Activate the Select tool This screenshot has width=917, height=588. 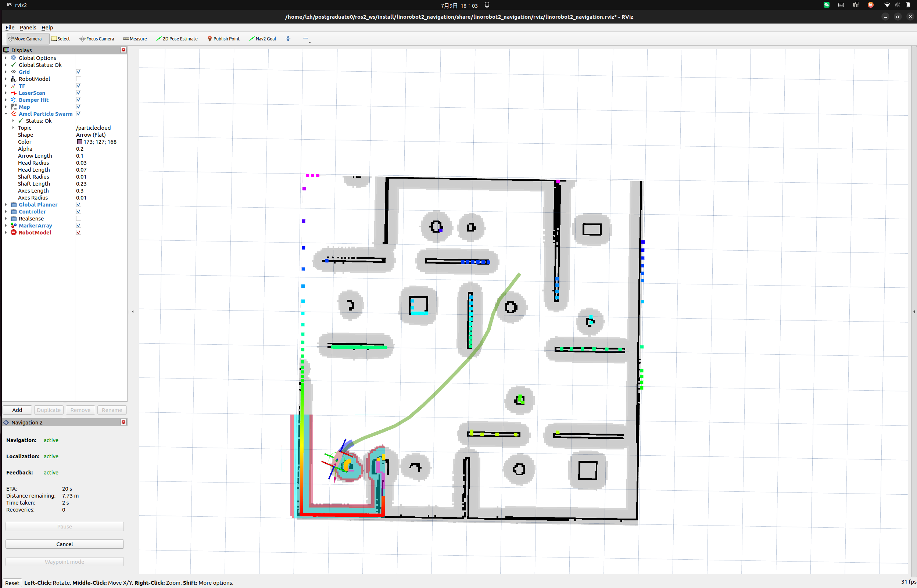(61, 39)
